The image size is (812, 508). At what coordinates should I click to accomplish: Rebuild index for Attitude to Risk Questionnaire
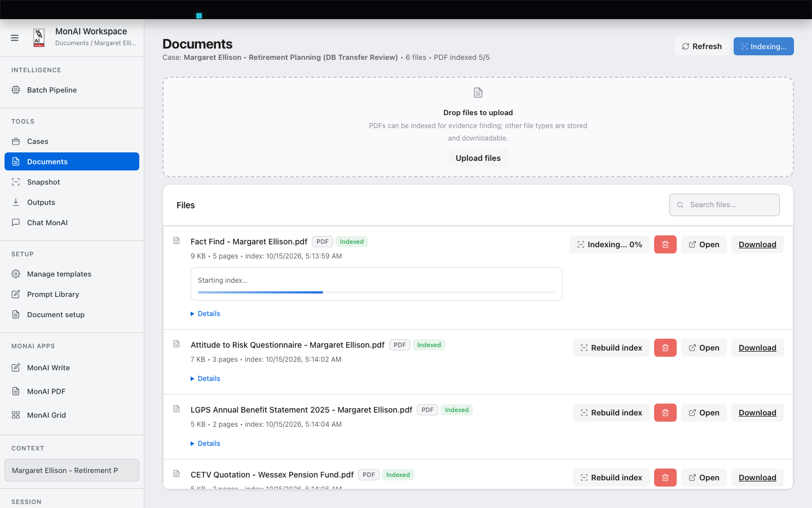click(x=611, y=348)
